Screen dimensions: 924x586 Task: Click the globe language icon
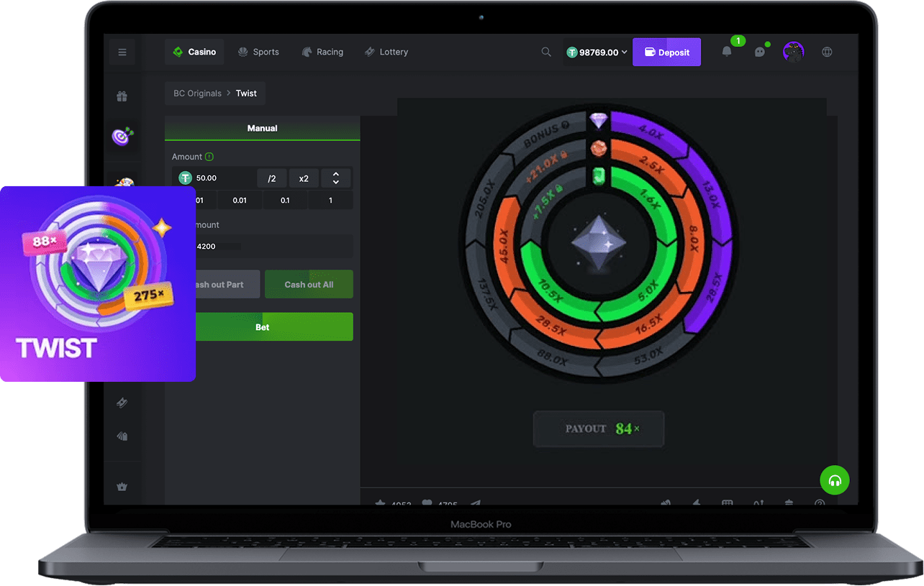[827, 52]
